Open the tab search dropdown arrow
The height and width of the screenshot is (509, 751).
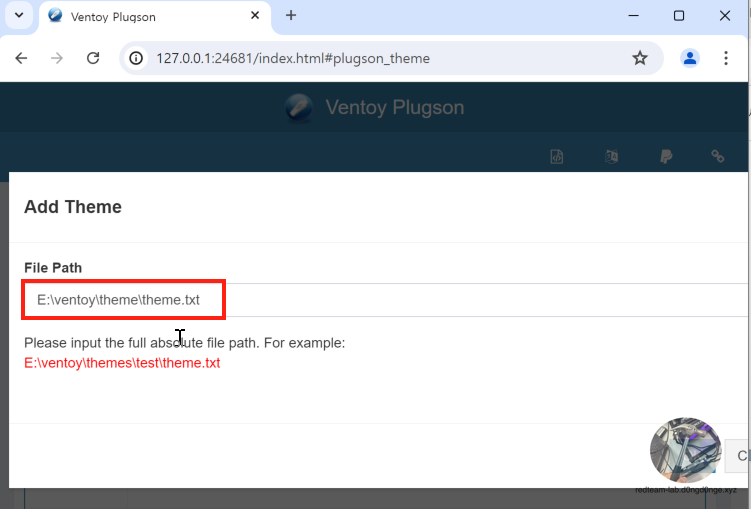coord(19,15)
